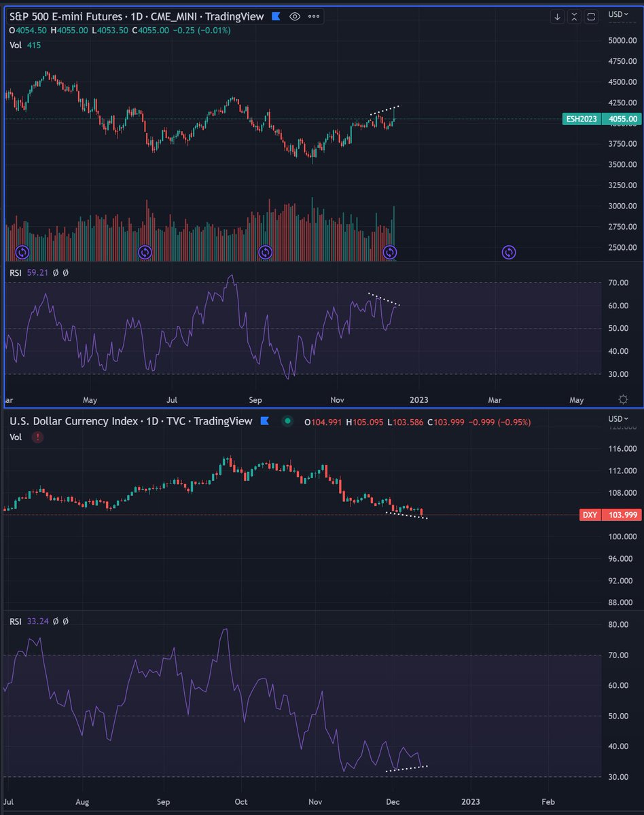Click the 4055.00 current price tag
The width and height of the screenshot is (644, 815).
[x=622, y=120]
